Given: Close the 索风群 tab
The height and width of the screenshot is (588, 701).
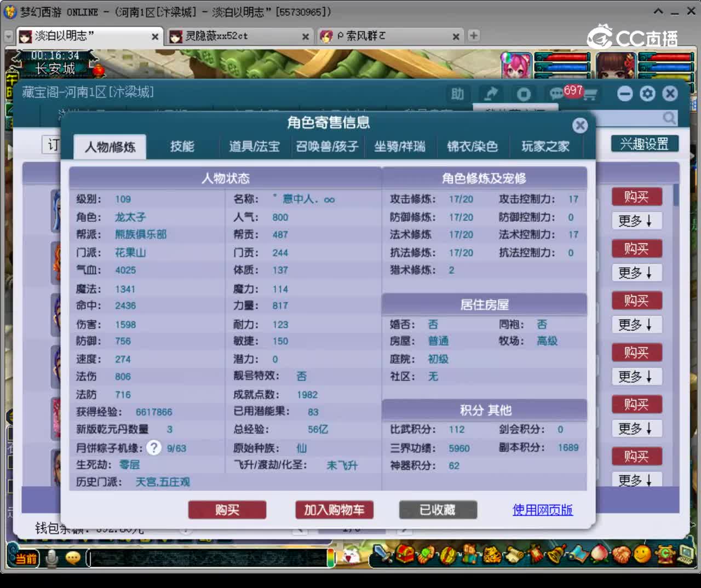Looking at the screenshot, I should point(456,37).
